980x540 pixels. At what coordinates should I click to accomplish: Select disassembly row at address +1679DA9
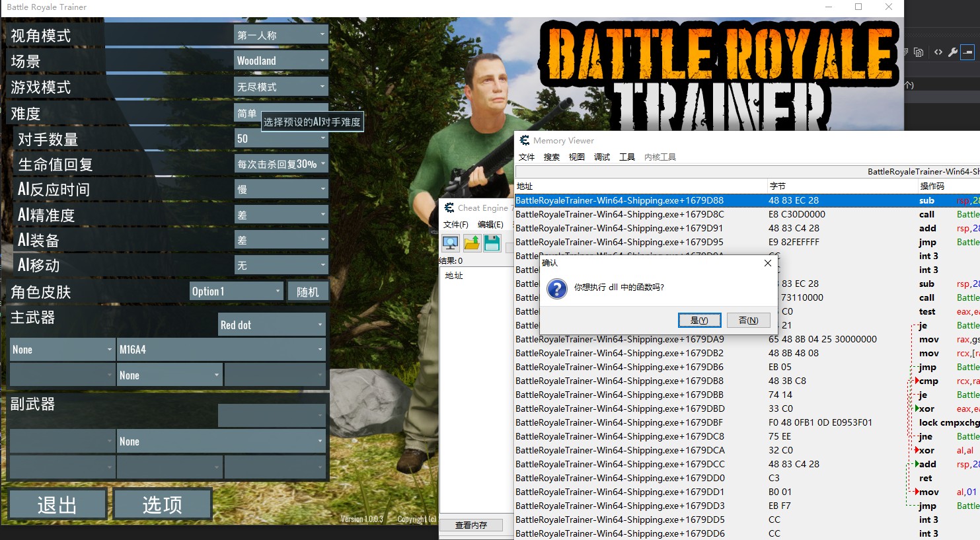(x=747, y=339)
